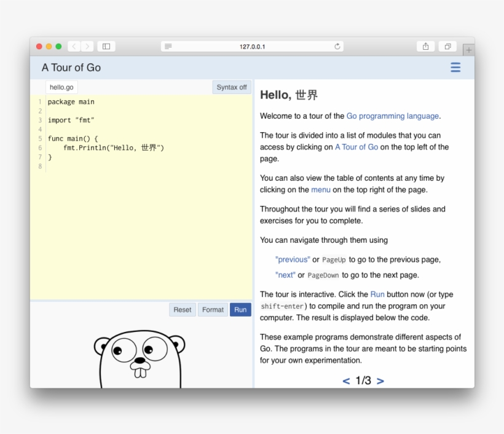504x434 pixels.
Task: Close the window with the red button
Action: [39, 47]
